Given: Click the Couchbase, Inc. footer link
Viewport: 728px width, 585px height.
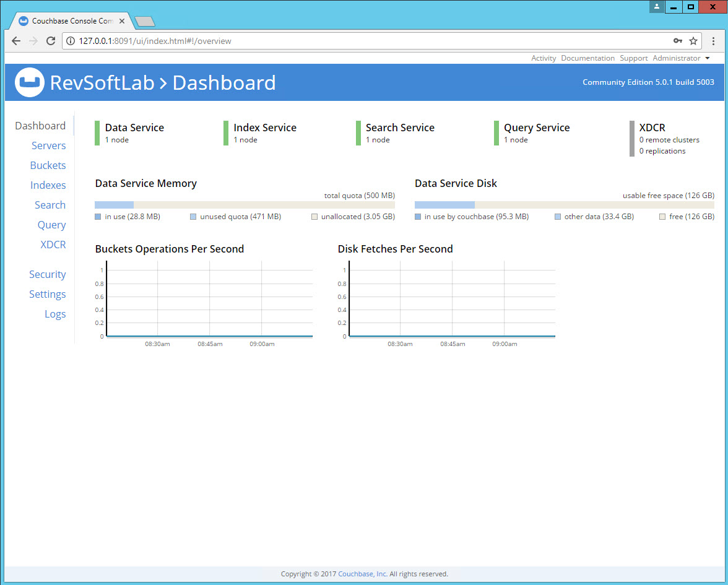Looking at the screenshot, I should [363, 574].
